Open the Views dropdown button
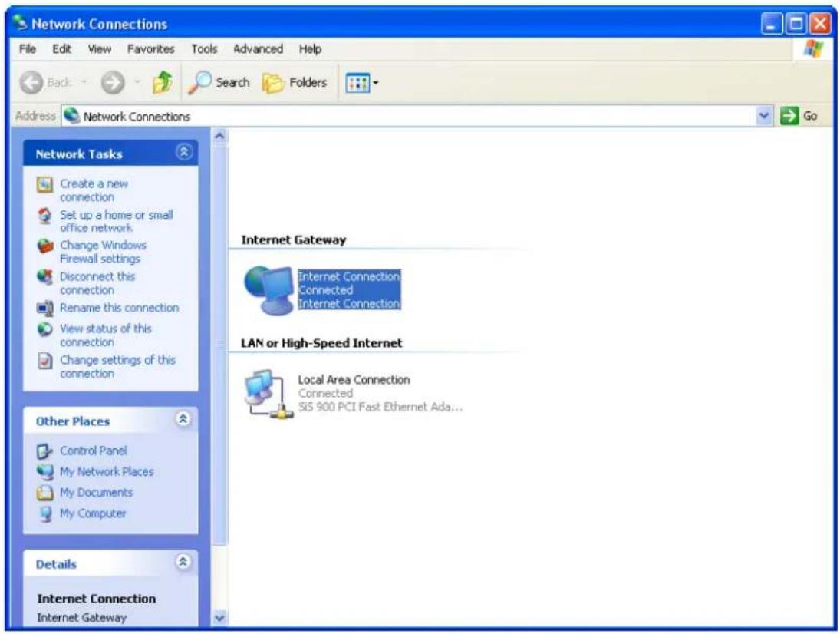The width and height of the screenshot is (840, 634). [x=362, y=83]
